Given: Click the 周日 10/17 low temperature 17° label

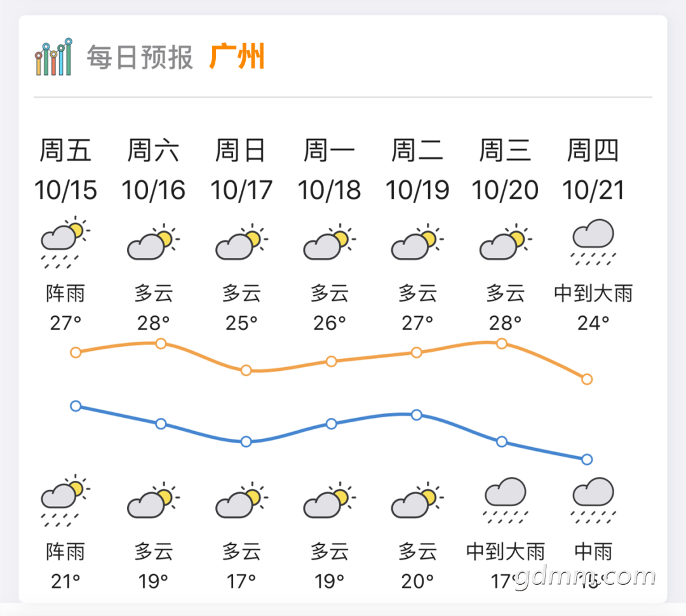Looking at the screenshot, I should pyautogui.click(x=241, y=582).
